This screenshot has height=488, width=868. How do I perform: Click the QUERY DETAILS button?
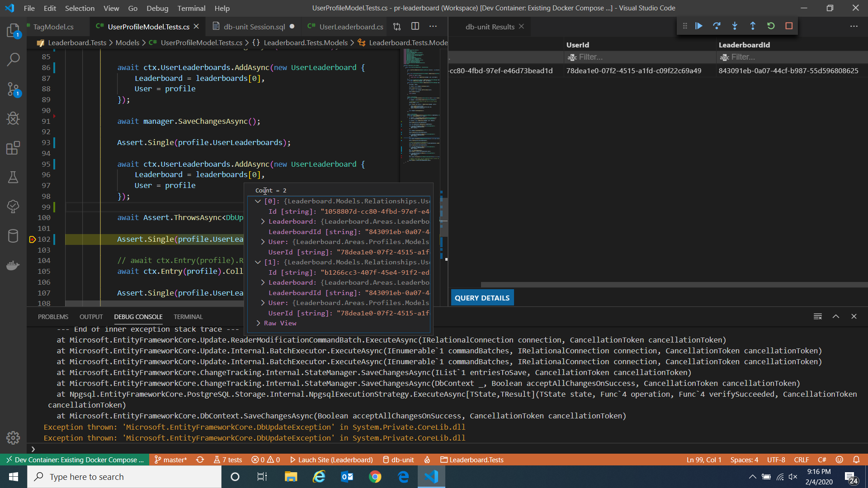482,298
